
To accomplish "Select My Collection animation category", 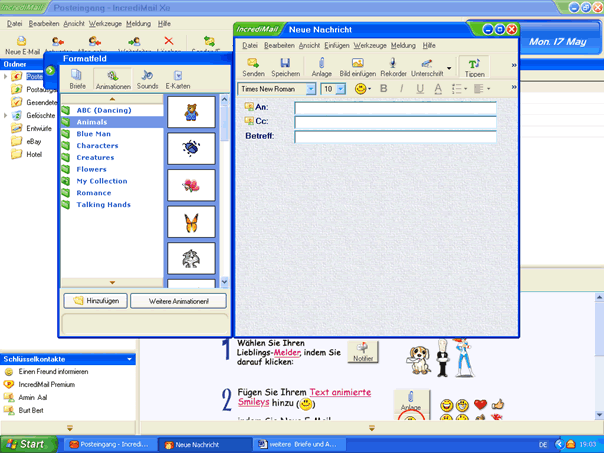I will coord(101,181).
